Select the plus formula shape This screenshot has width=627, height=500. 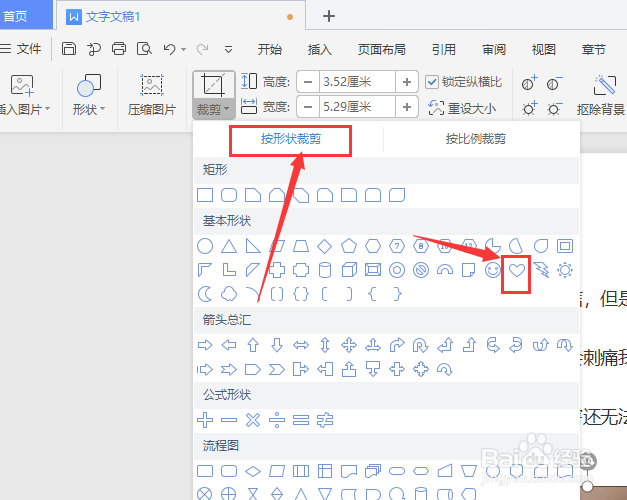pos(205,420)
